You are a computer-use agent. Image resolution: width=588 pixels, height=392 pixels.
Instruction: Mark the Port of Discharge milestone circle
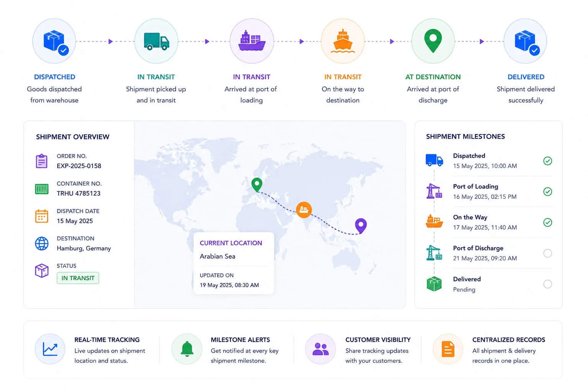point(548,253)
